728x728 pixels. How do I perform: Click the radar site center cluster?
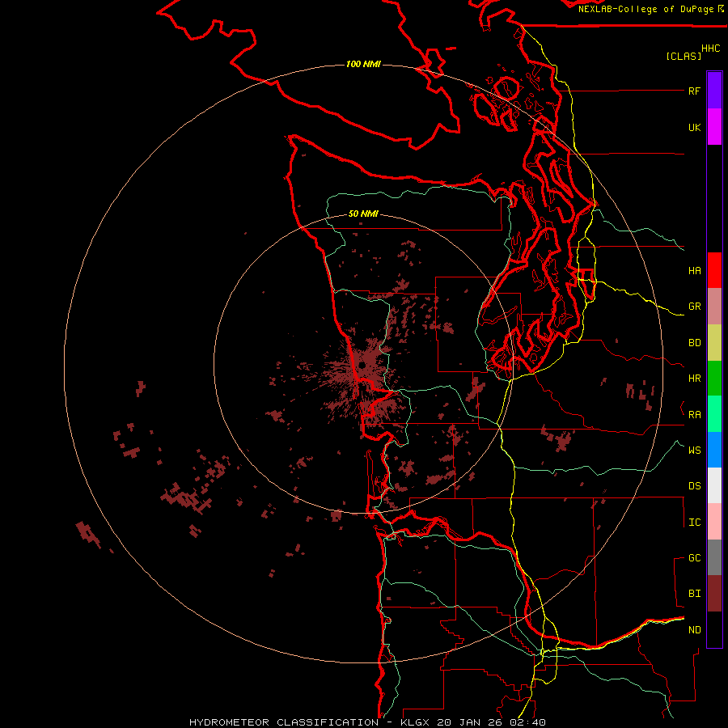(x=361, y=366)
